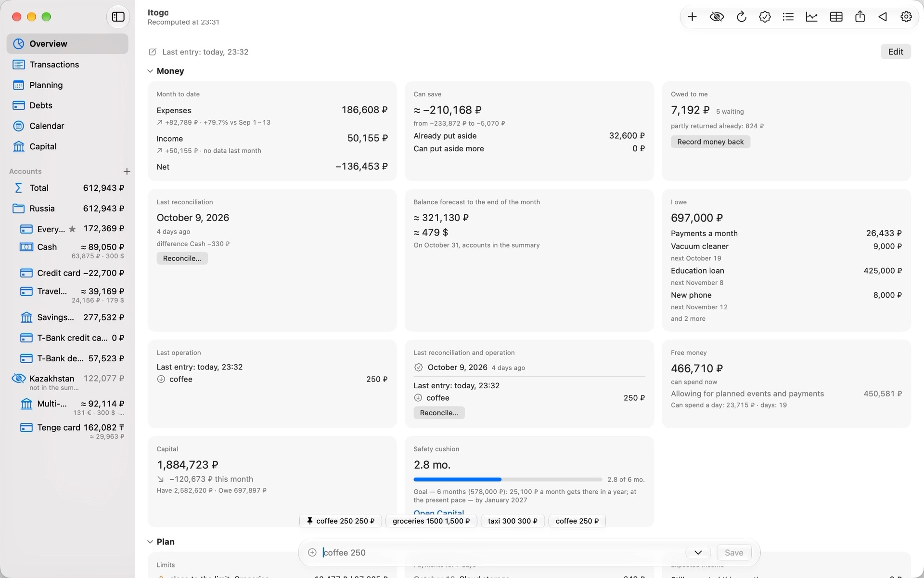The width and height of the screenshot is (924, 578).
Task: Click the Safety cushion progress bar
Action: 507,480
